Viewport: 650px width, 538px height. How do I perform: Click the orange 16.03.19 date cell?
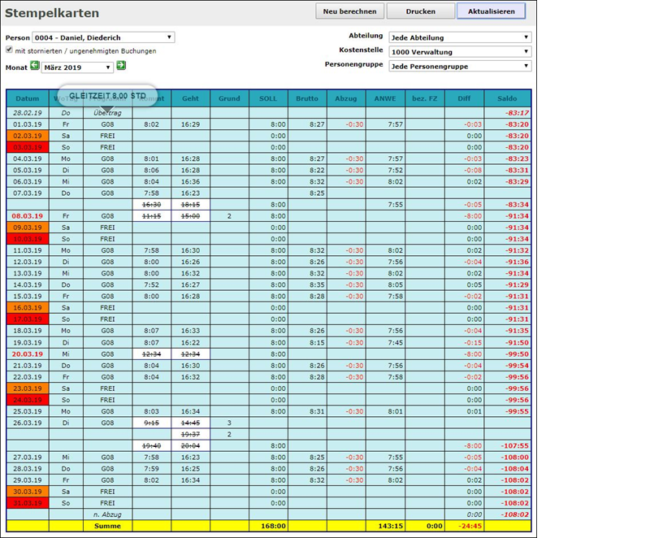[x=27, y=308]
